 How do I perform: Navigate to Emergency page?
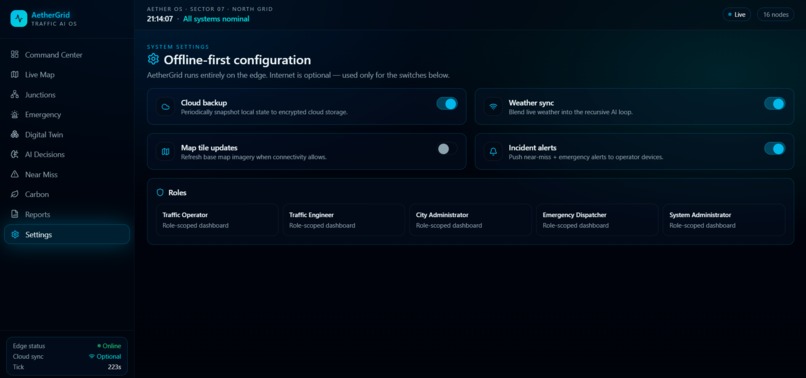tap(67, 115)
